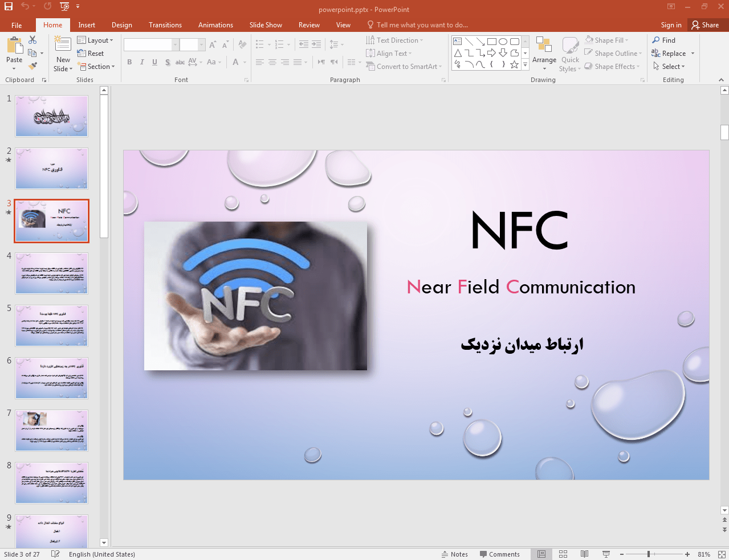Click the Cut scissors icon

pyautogui.click(x=32, y=40)
